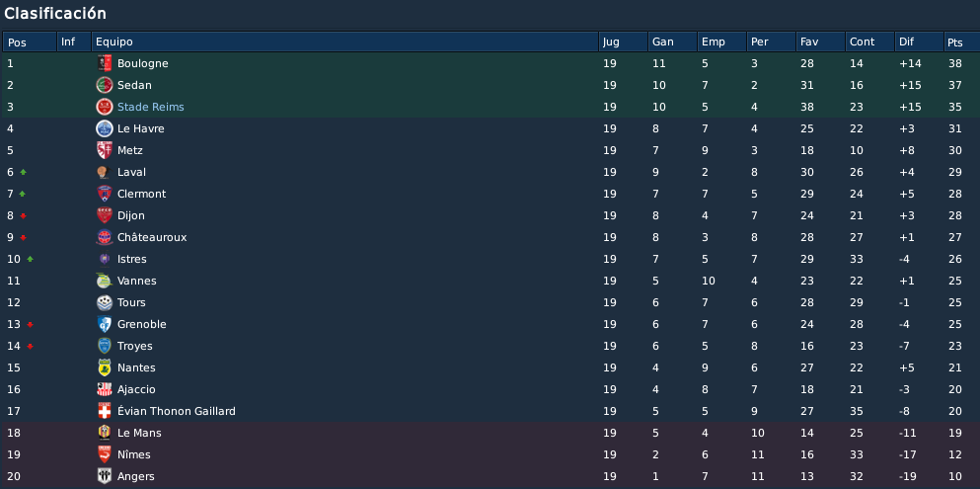The height and width of the screenshot is (489, 980).
Task: Click the Metz club crest icon
Action: coord(105,150)
